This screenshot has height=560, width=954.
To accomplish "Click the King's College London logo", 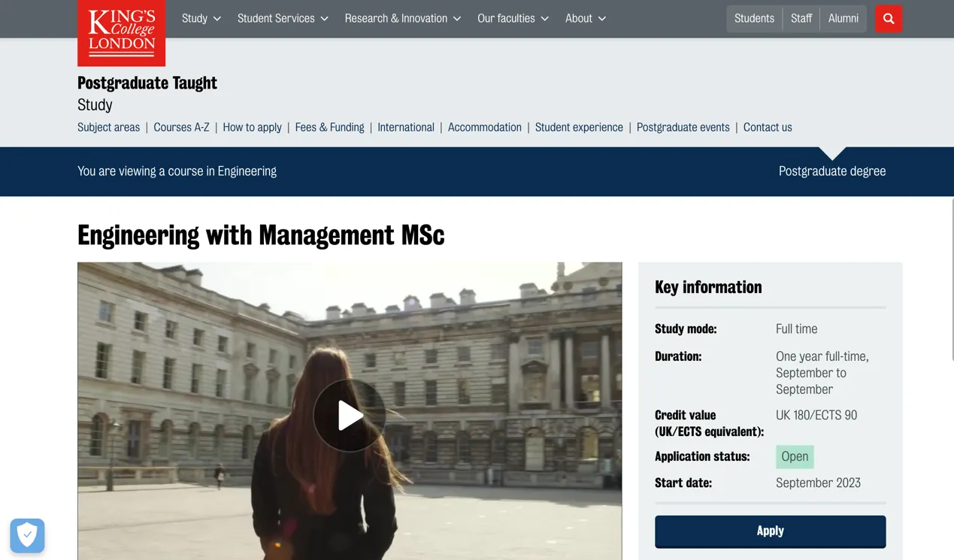I will tap(121, 32).
